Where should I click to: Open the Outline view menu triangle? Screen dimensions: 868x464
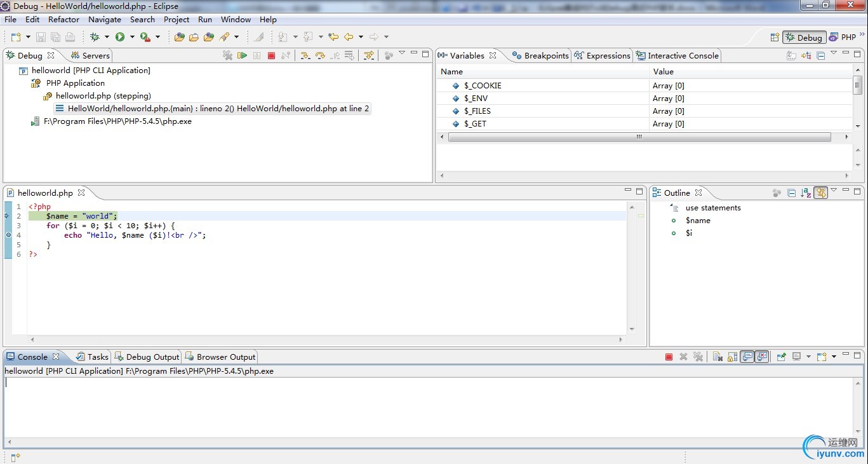[x=834, y=191]
